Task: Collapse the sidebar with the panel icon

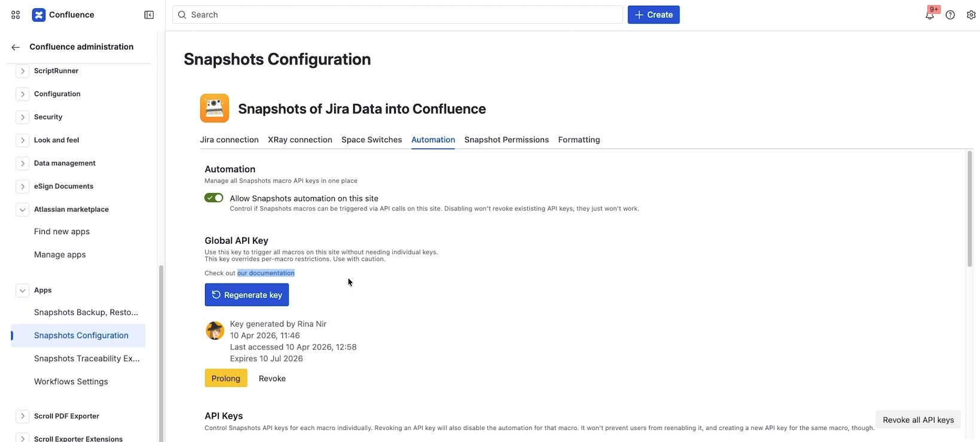Action: point(149,15)
